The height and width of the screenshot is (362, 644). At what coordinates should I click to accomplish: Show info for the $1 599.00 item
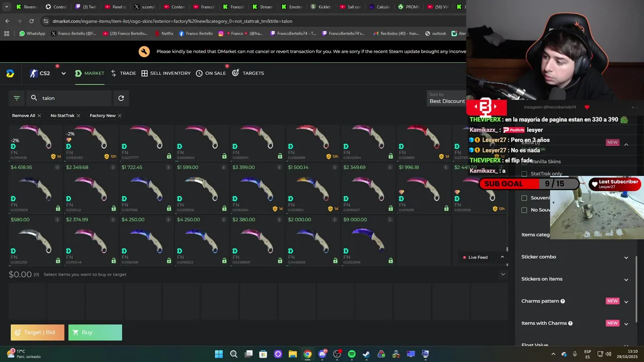223,167
